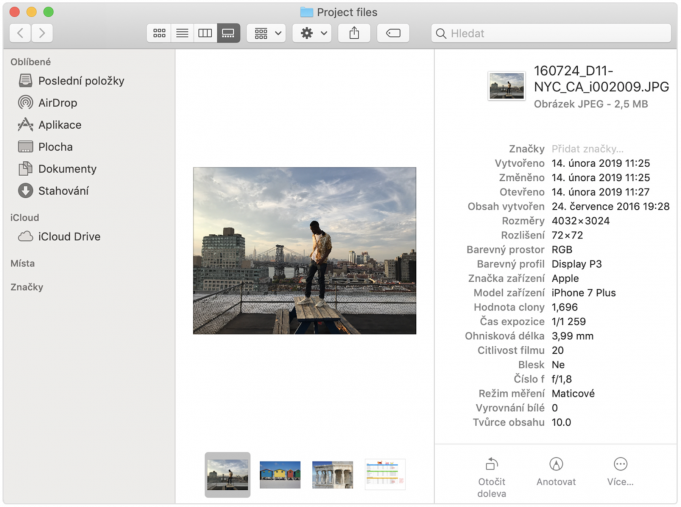Click the Share icon in toolbar
The image size is (681, 507).
(x=354, y=33)
